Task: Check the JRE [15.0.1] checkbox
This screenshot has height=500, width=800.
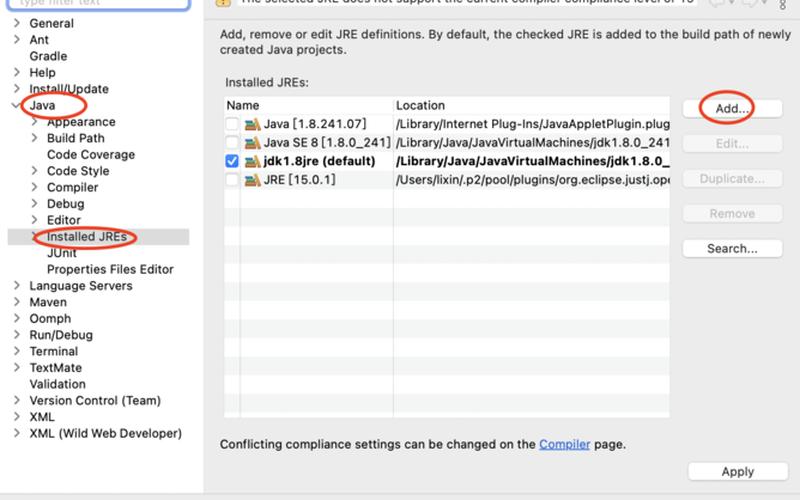Action: [232, 180]
